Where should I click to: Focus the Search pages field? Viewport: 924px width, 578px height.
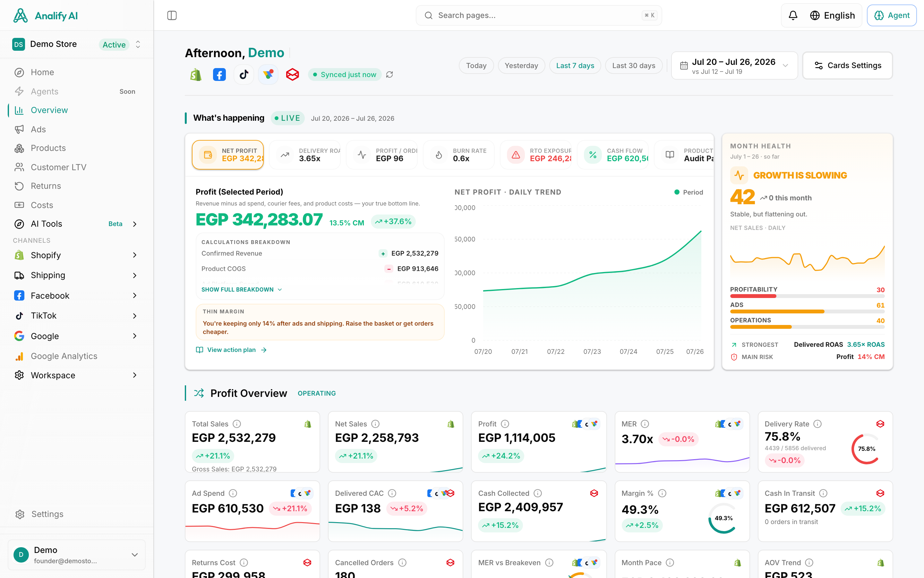[539, 15]
